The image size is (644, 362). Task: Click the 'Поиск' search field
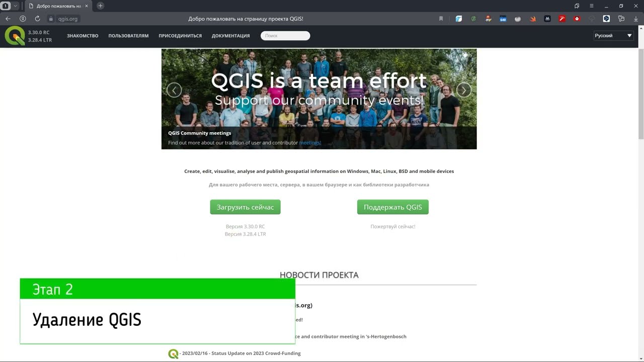[285, 36]
